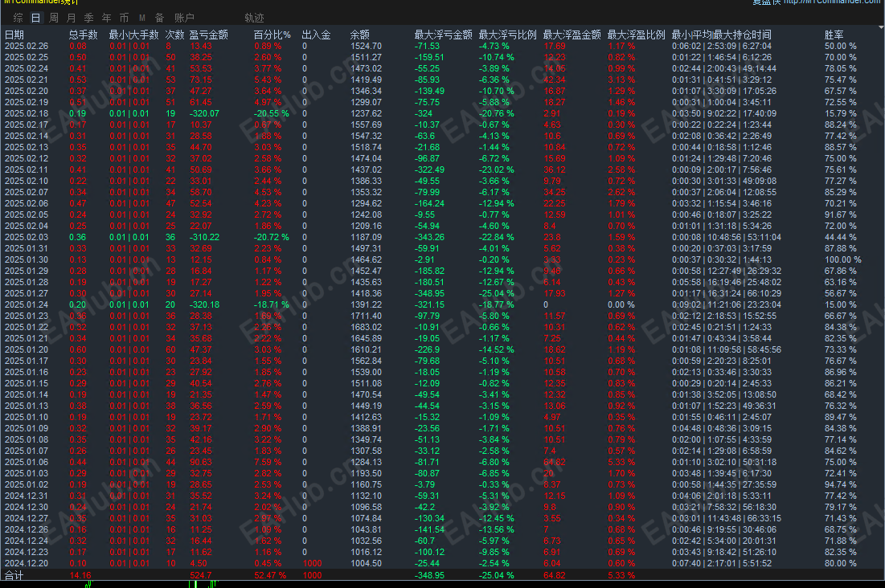Click balance value 1711.40
The height and width of the screenshot is (588, 885).
367,316
